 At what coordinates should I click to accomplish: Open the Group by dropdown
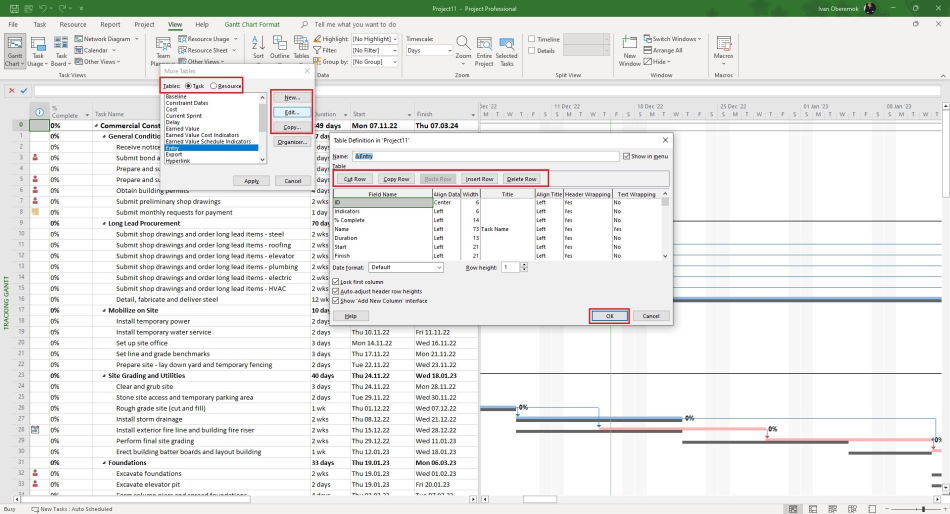[x=395, y=62]
